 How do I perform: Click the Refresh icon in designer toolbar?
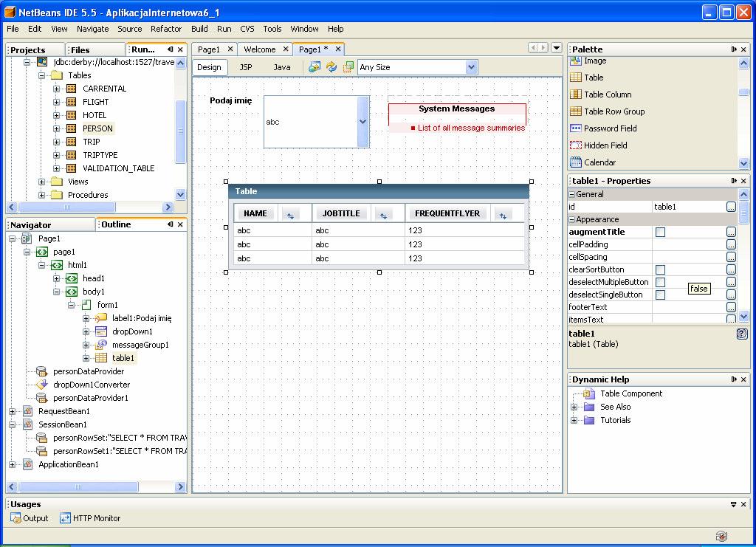point(331,67)
